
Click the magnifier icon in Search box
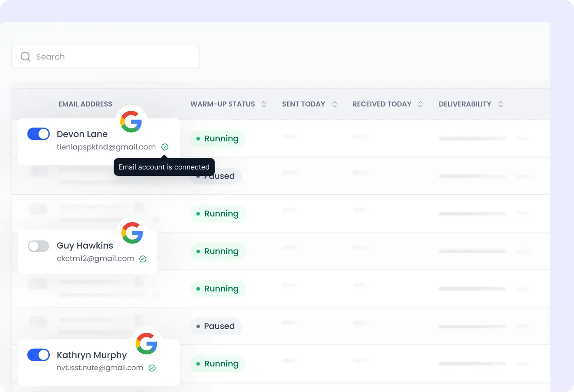25,56
